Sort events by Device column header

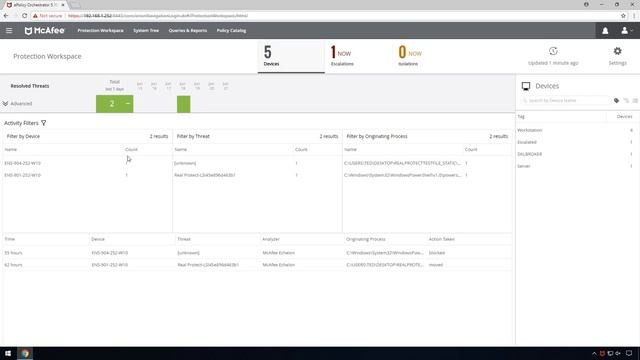(x=98, y=239)
